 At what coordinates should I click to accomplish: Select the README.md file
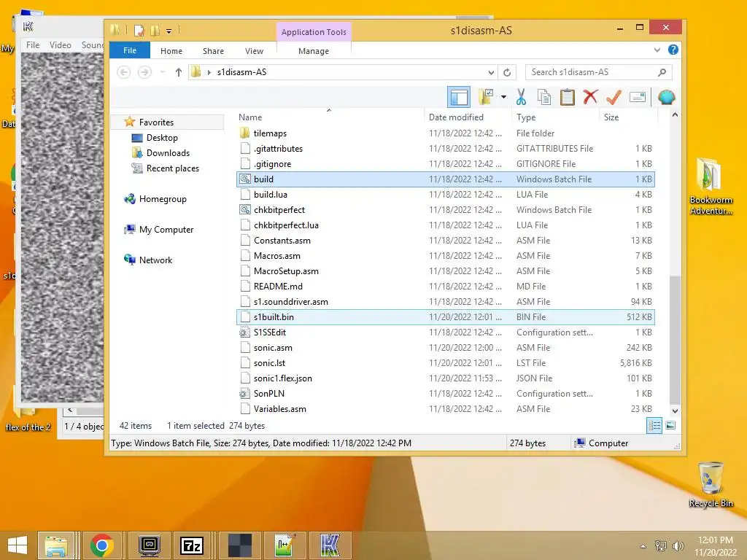pyautogui.click(x=446, y=286)
